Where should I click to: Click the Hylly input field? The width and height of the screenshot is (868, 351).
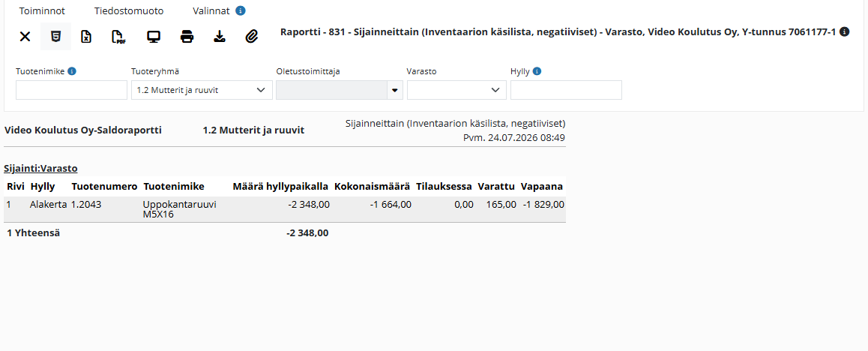tap(567, 90)
